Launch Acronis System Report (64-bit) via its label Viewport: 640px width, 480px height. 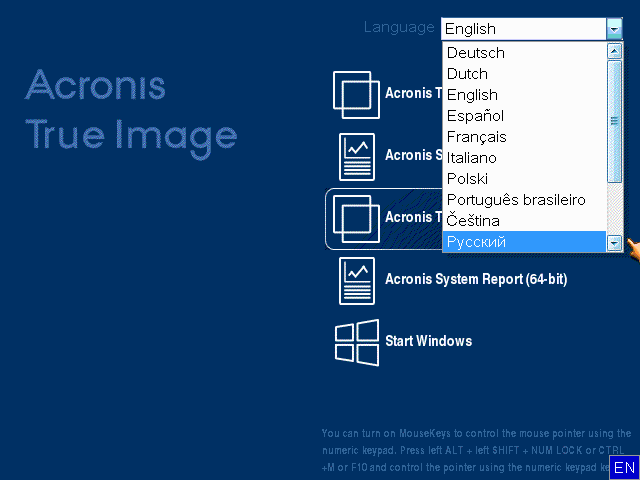tap(476, 280)
